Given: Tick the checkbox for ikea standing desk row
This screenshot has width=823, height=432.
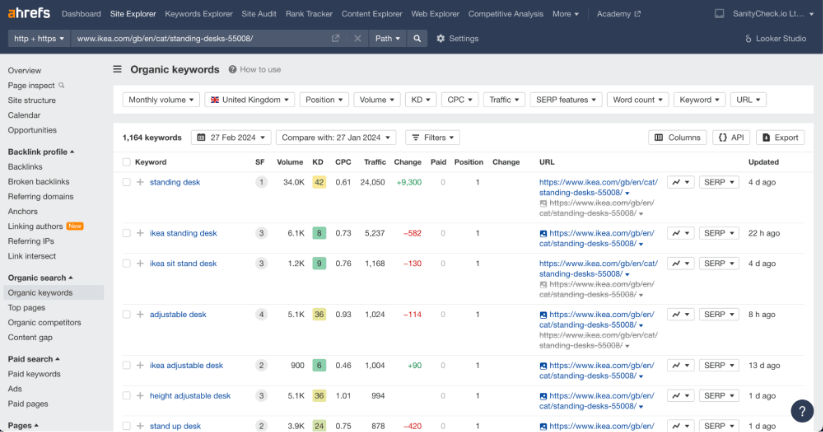Looking at the screenshot, I should tap(126, 233).
